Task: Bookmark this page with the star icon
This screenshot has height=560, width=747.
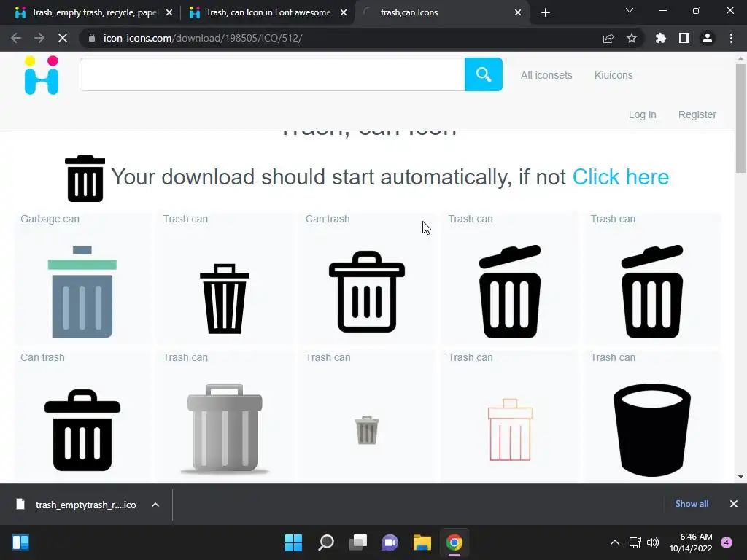Action: click(x=632, y=38)
